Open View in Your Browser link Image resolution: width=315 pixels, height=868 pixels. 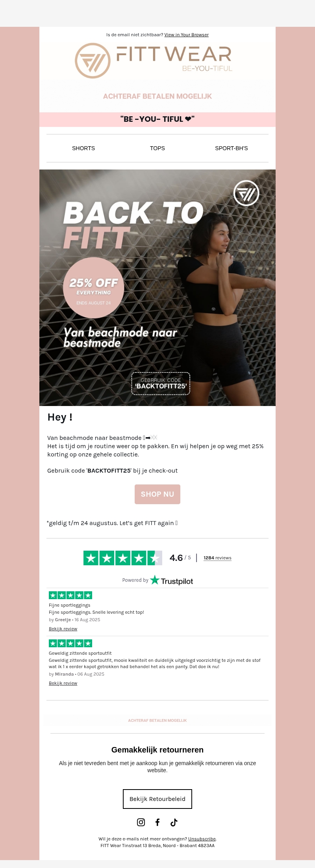point(187,35)
